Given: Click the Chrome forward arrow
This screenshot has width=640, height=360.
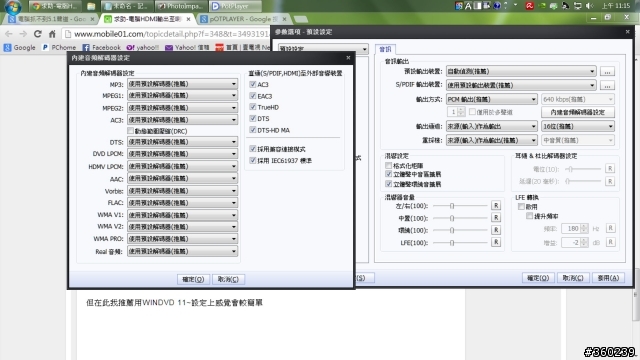Looking at the screenshot, I should point(23,34).
